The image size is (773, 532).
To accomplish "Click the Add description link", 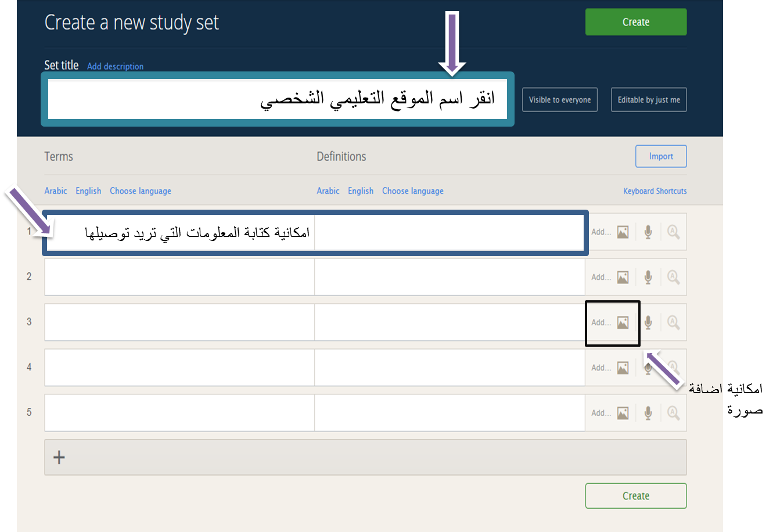I will pos(115,66).
